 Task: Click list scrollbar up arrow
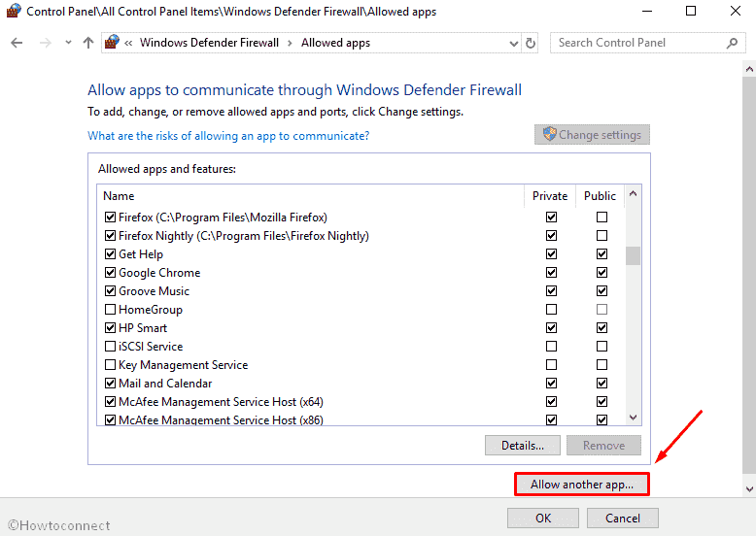point(633,193)
